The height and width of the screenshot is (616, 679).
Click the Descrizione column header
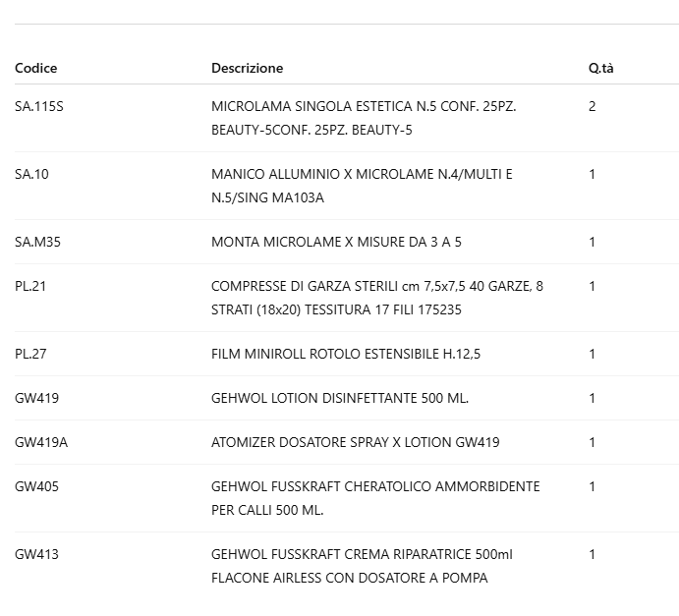pos(247,68)
